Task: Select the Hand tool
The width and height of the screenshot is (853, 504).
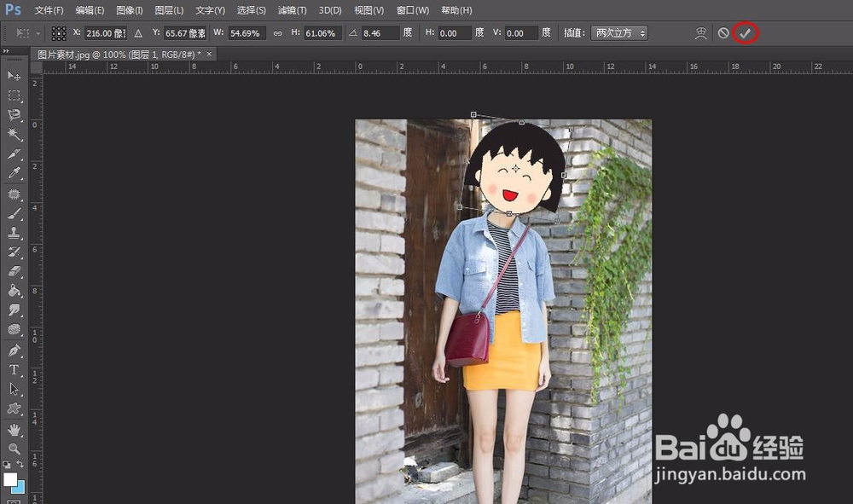Action: (x=15, y=430)
